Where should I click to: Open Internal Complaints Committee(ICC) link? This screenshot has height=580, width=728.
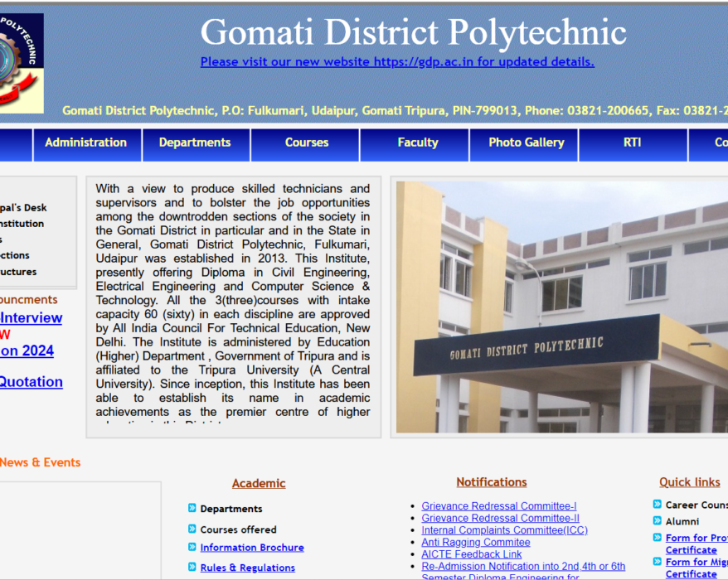[x=505, y=530]
